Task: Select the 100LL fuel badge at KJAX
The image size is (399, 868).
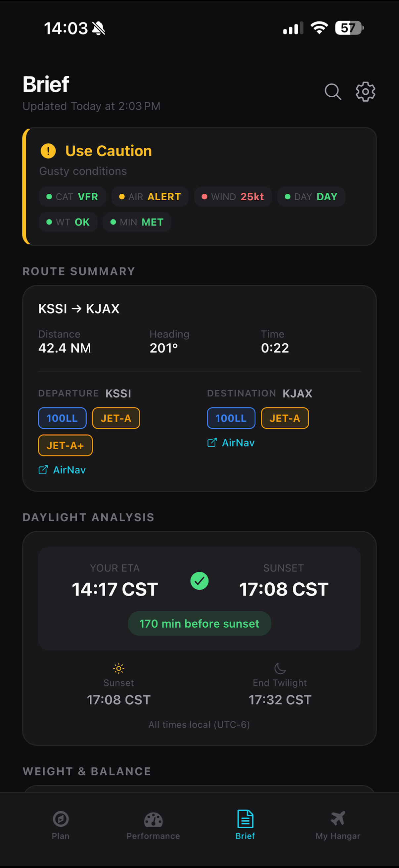Action: 231,418
